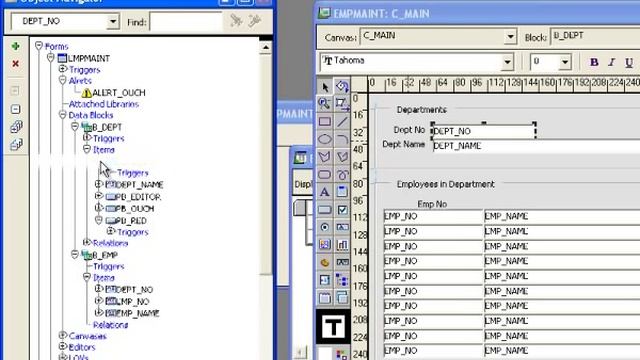Toggle Italic formatting in Layout Editor

611,62
